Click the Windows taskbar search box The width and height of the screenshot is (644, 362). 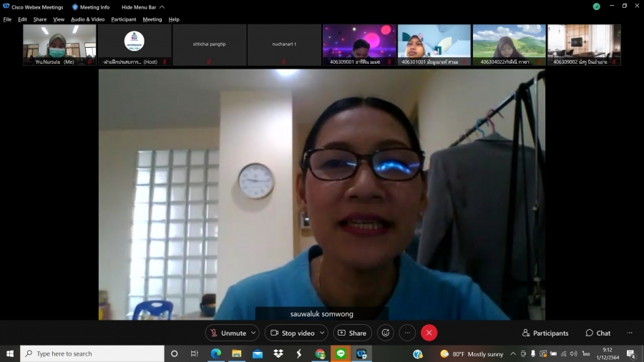pos(93,353)
